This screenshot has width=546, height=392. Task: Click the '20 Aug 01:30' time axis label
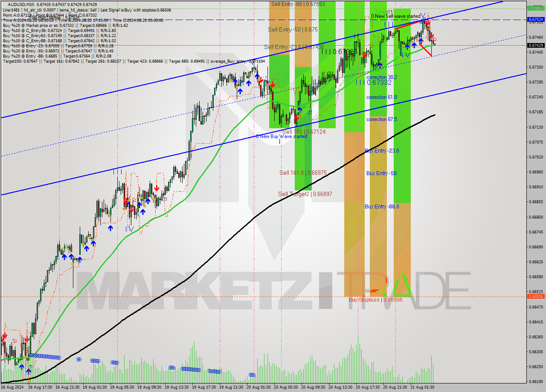coord(258,387)
